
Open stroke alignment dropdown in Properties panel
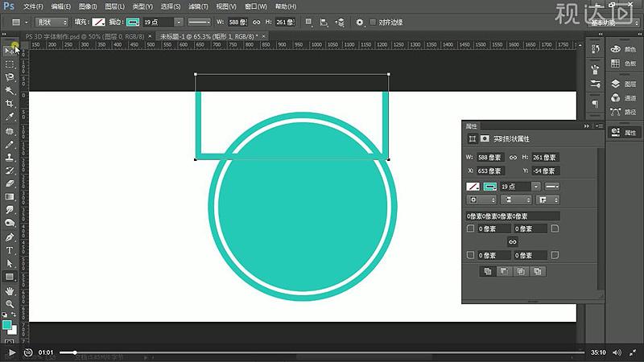click(x=481, y=200)
